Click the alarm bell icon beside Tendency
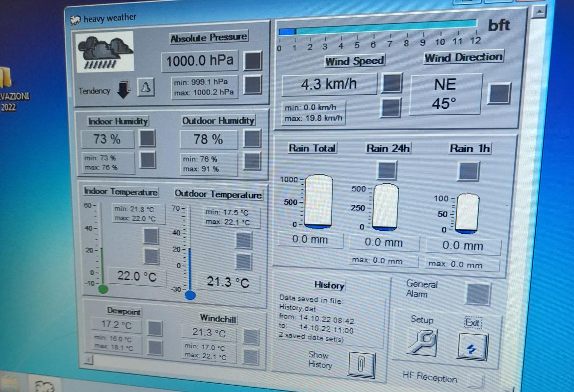Screen dimensions: 574x392 point(146,88)
